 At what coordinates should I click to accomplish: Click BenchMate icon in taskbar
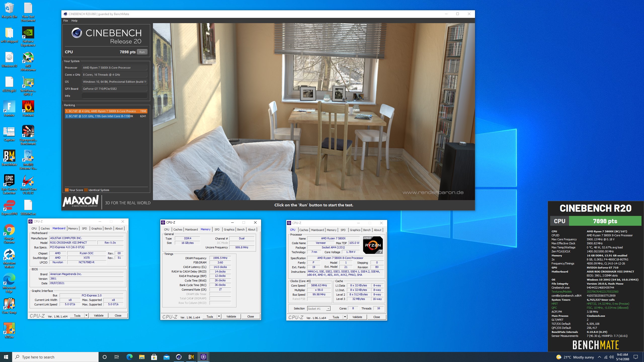click(x=191, y=357)
